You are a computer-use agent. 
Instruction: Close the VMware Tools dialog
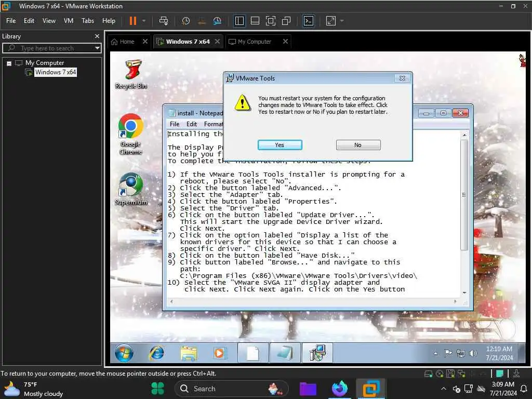point(403,78)
